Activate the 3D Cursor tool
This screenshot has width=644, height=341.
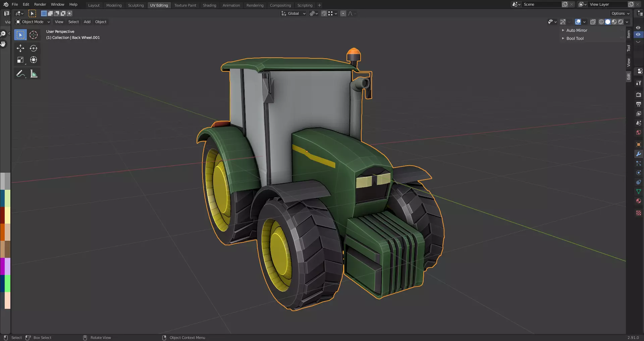(34, 35)
